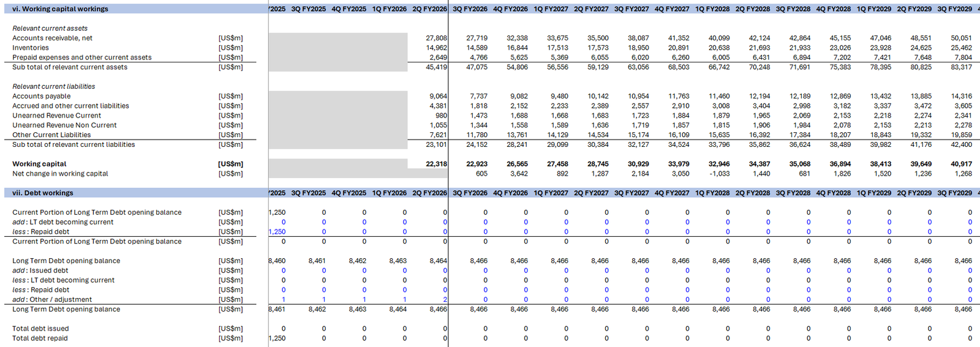Click the bold Working capital value 22,318
Viewport: 980px width, 347px height.
436,164
